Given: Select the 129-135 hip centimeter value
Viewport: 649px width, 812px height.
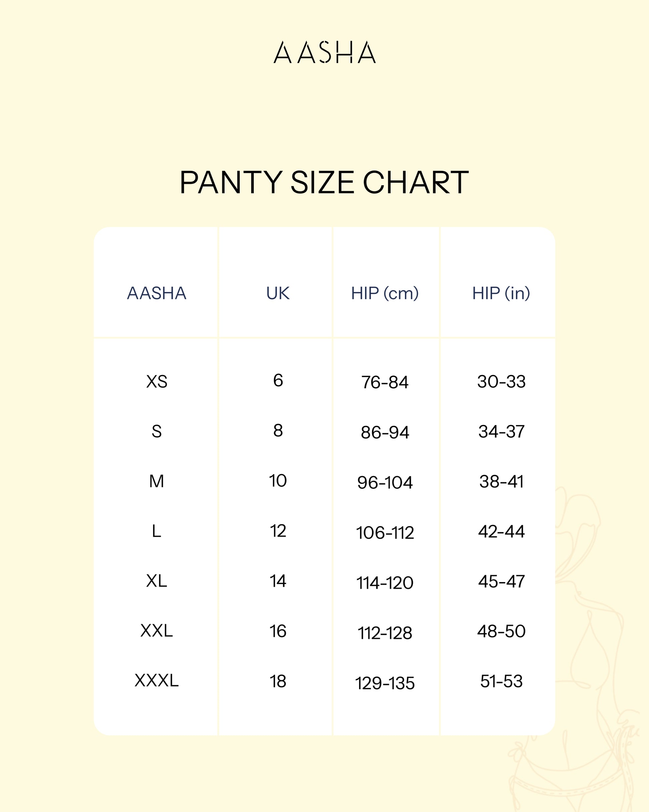Looking at the screenshot, I should pyautogui.click(x=385, y=683).
